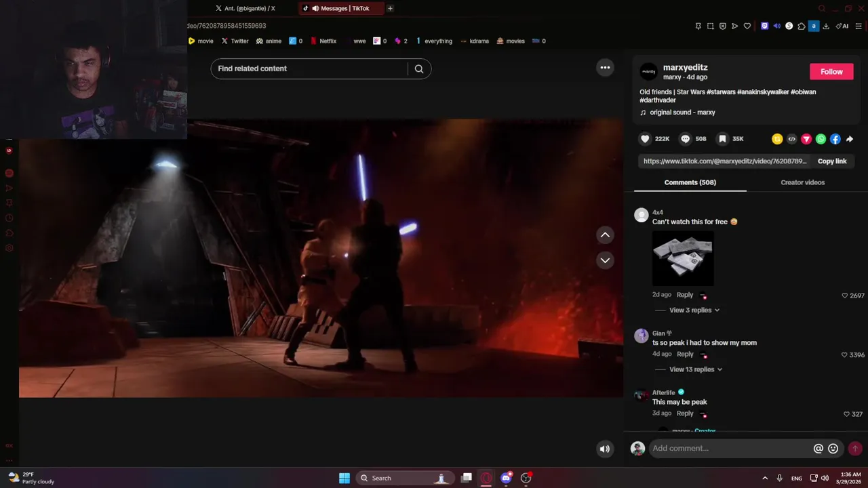The image size is (868, 488).
Task: Reply to Gian's comment
Action: (685, 354)
